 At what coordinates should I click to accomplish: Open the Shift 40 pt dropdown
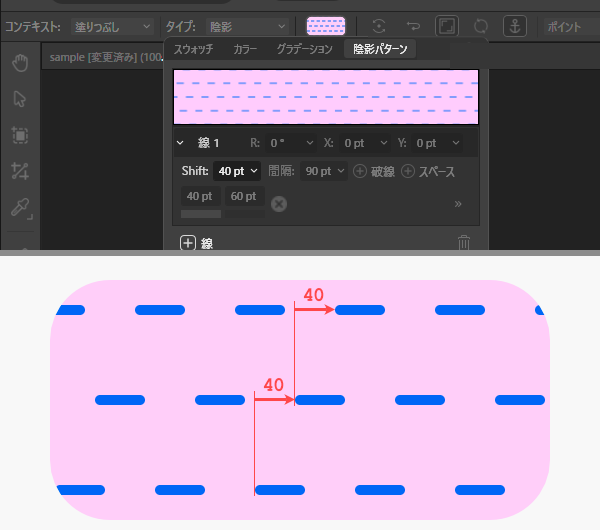point(237,171)
